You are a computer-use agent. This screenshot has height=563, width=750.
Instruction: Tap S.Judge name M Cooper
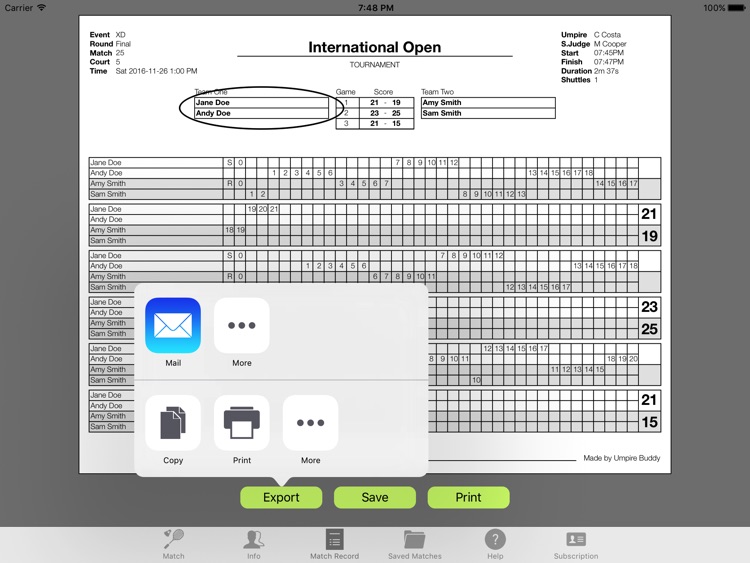click(610, 44)
